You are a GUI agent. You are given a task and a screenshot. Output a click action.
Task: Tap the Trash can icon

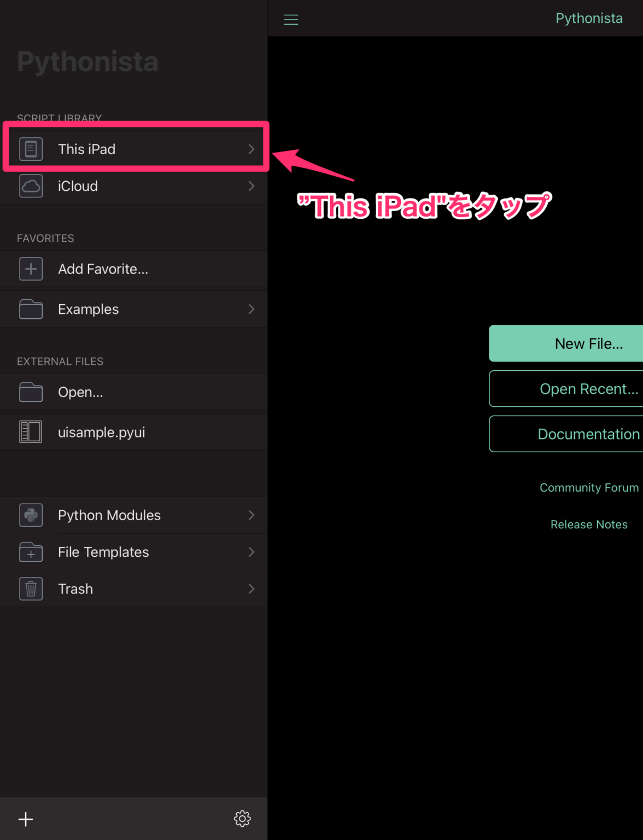[31, 588]
